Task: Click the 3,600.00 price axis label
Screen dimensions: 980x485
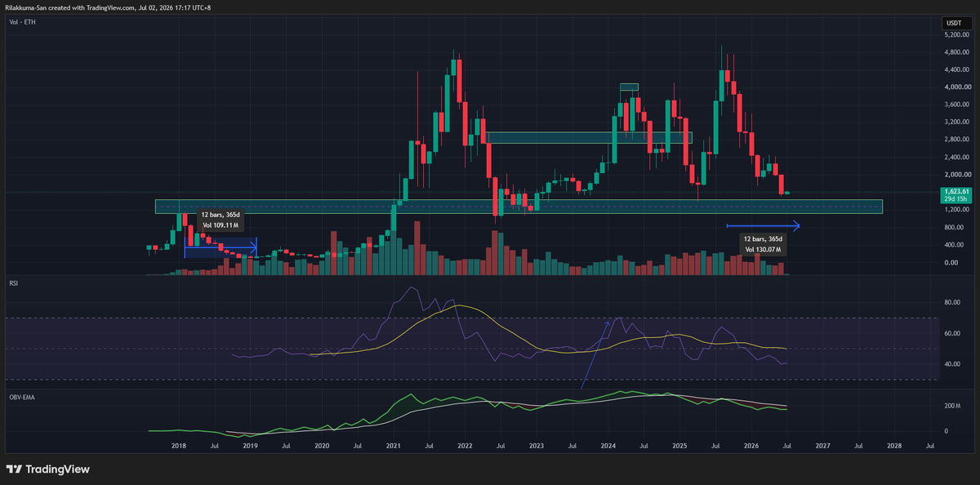Action: 956,105
